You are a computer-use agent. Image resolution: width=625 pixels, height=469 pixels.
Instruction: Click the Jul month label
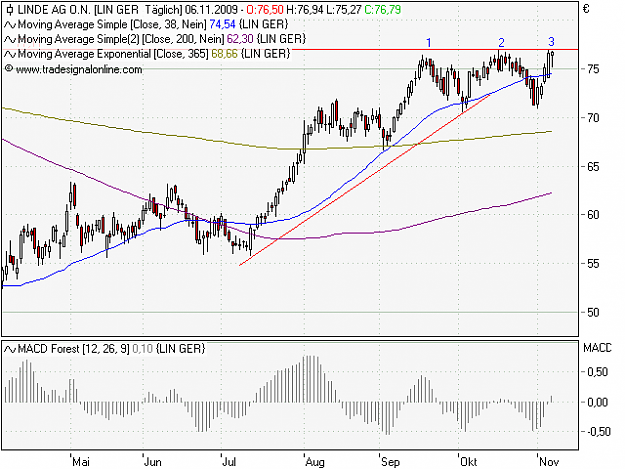tap(229, 462)
